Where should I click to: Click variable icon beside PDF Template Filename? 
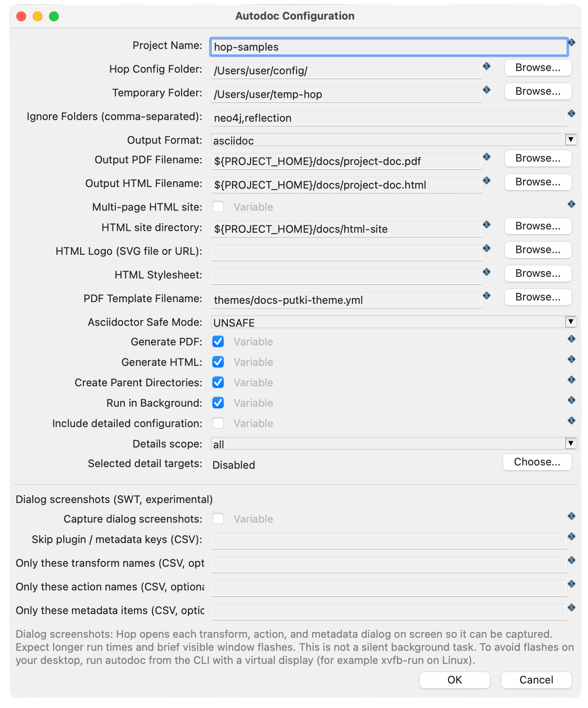click(x=487, y=296)
